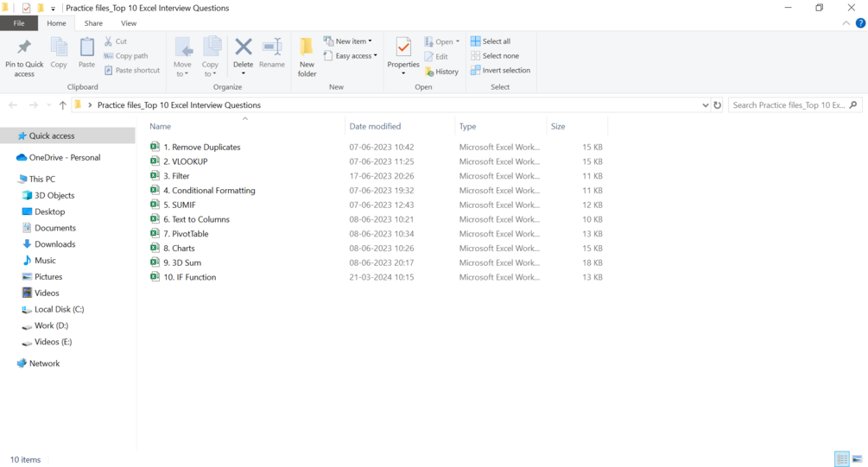Click the address bar path text
Screen dimensions: 868x467
click(179, 105)
